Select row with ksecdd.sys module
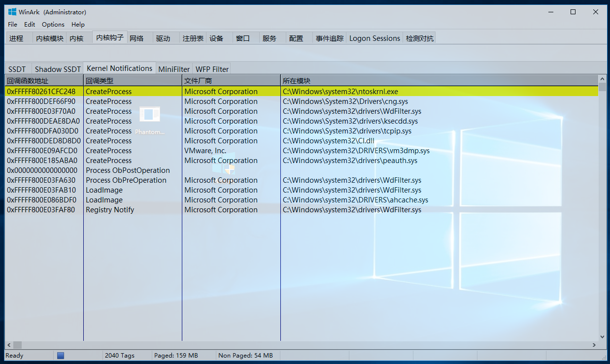The image size is (610, 364). pos(302,121)
